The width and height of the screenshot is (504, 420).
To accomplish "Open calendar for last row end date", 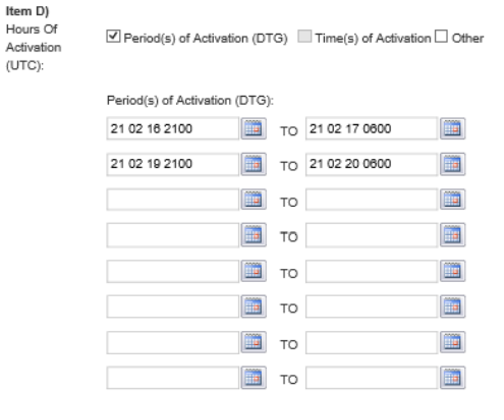I will coord(452,377).
